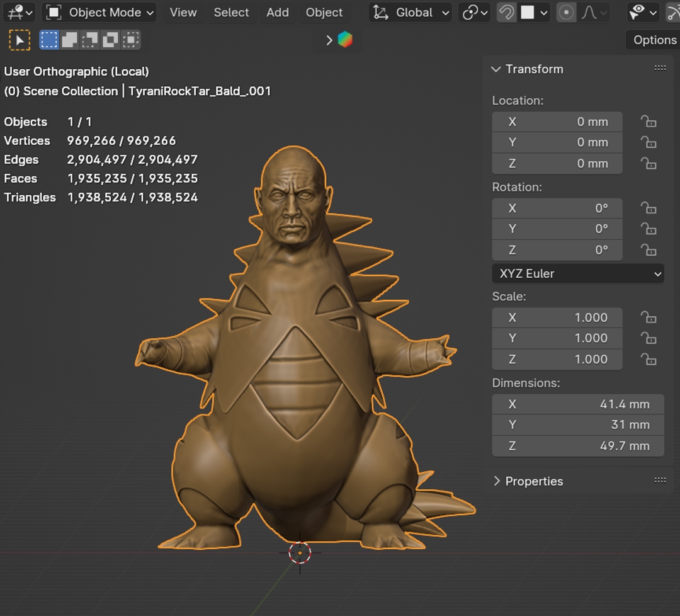
Task: Open the Global transform orientation dropdown
Action: coord(411,13)
